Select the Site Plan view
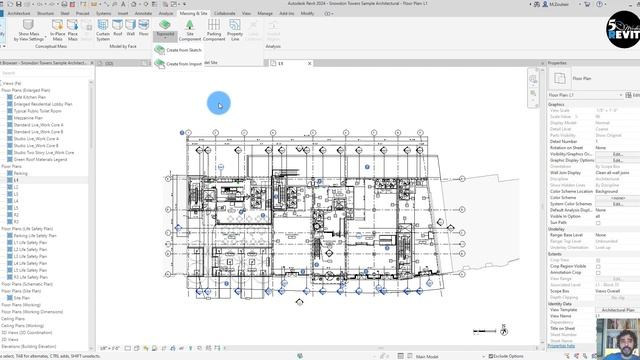 coord(22,298)
